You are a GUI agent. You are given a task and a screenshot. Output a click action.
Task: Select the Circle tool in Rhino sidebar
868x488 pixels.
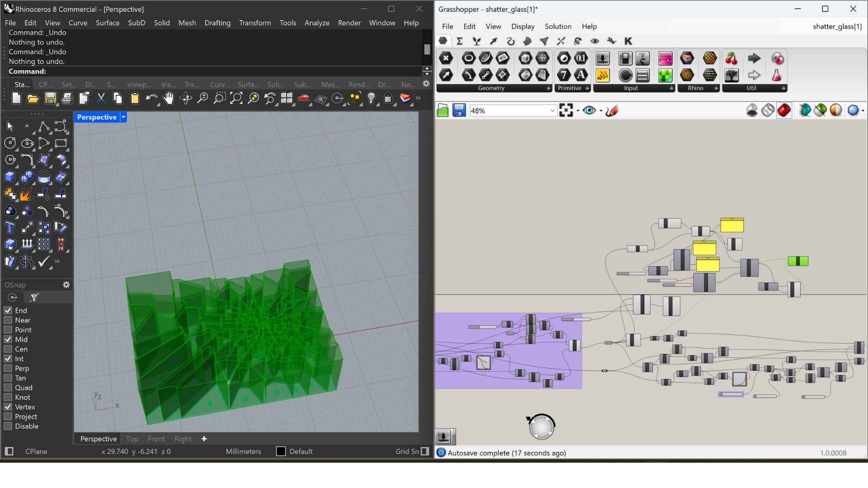(10, 143)
